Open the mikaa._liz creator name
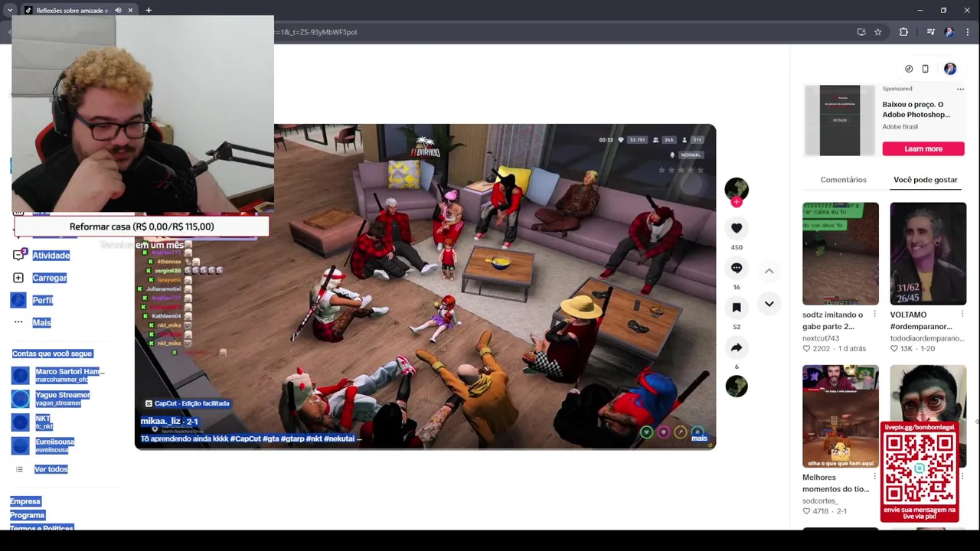The image size is (980, 551). coord(161,421)
